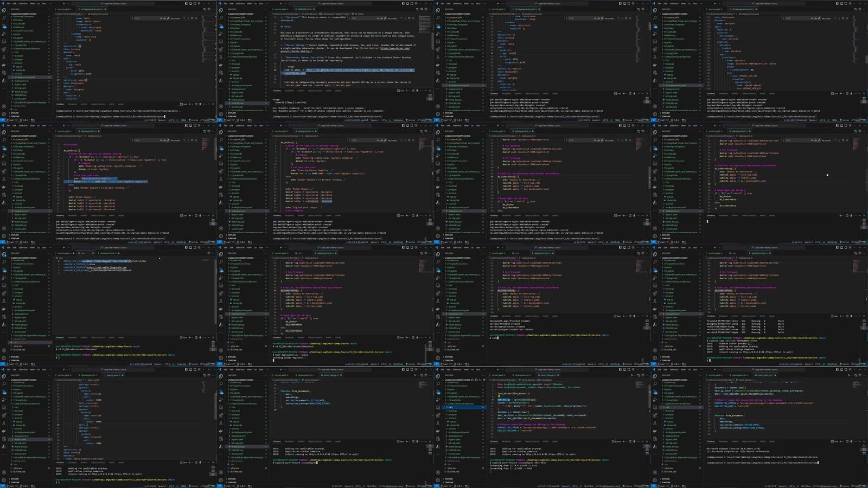This screenshot has width=868, height=488.
Task: Collapse all folders icon in frame with FAQ selected
Action: tap(484, 380)
